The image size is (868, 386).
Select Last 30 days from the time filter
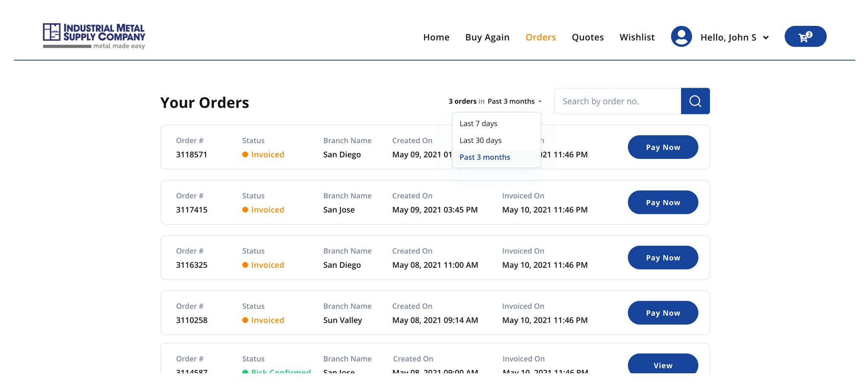pos(480,140)
